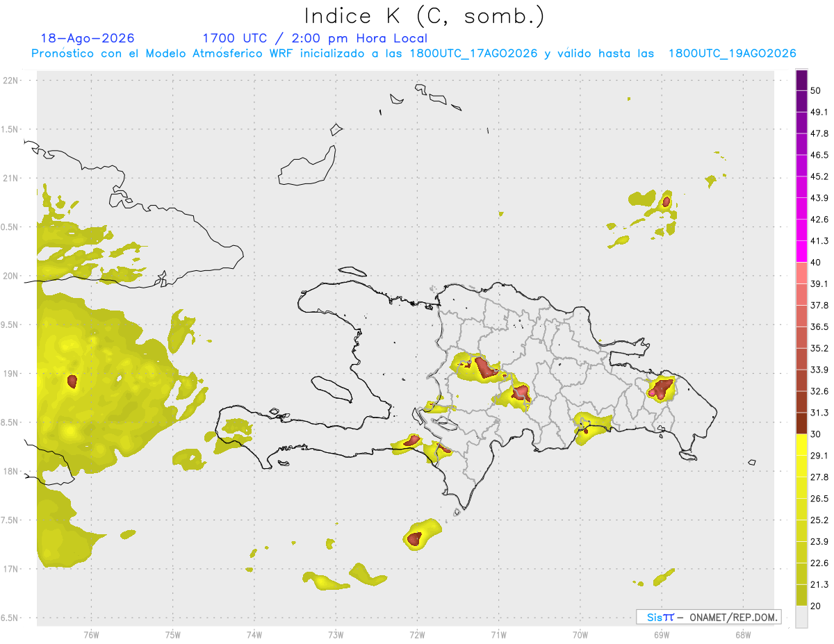Click the '75W' longitude axis label
This screenshot has height=644, width=834.
tap(172, 634)
